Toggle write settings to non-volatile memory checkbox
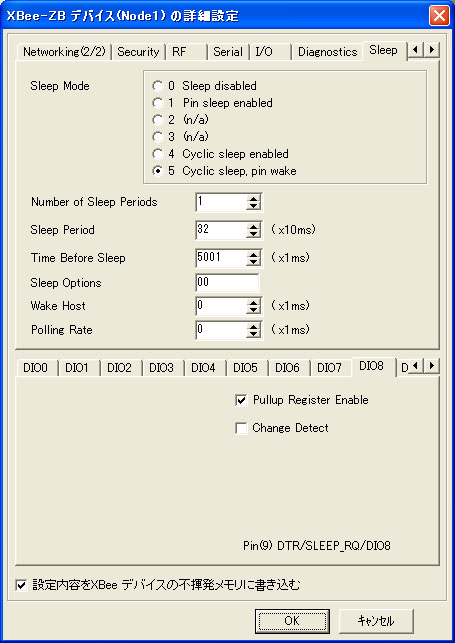The width and height of the screenshot is (455, 643). 21,585
